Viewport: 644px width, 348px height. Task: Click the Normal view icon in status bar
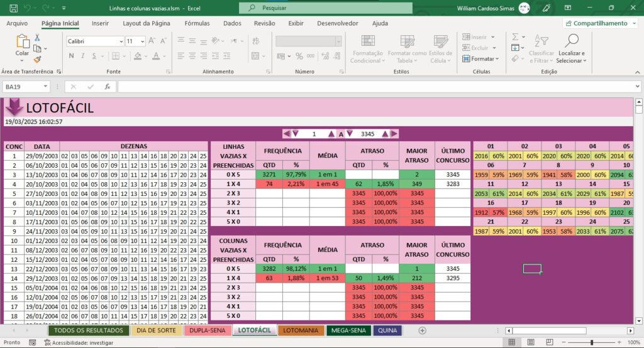click(x=512, y=342)
